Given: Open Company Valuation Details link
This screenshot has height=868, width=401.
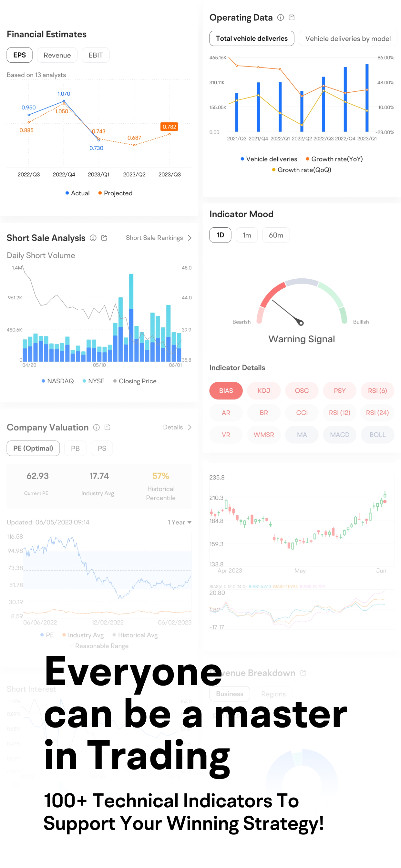Looking at the screenshot, I should point(173,427).
